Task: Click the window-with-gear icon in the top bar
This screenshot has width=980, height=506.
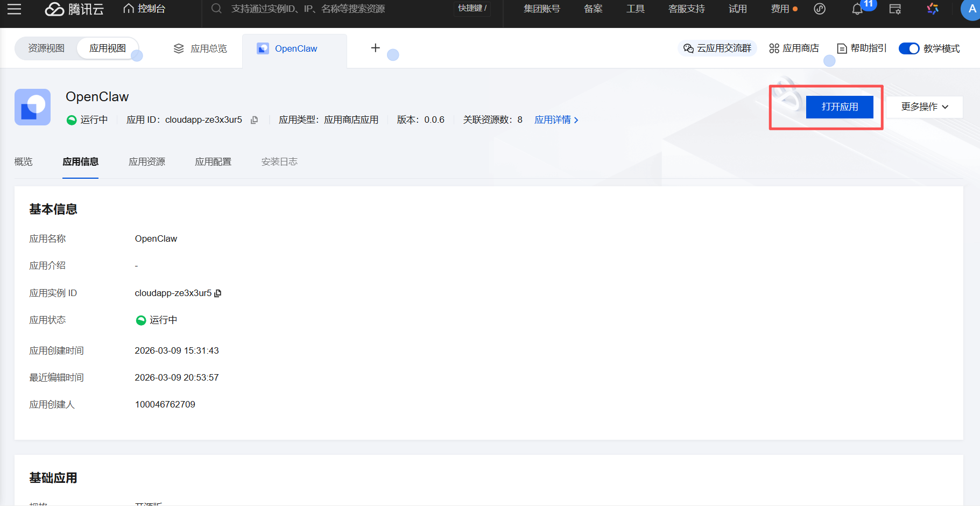Action: point(895,9)
